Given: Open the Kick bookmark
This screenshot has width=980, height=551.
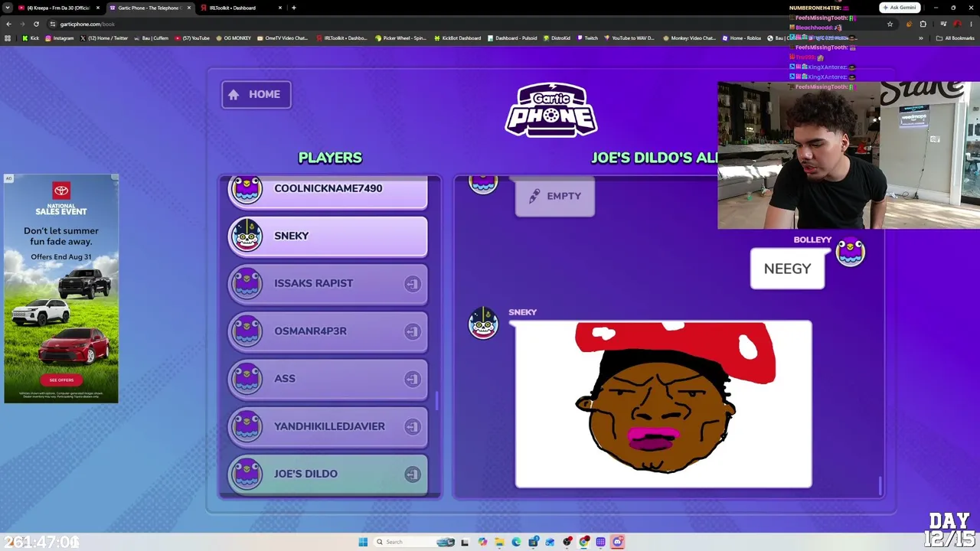Looking at the screenshot, I should [31, 38].
